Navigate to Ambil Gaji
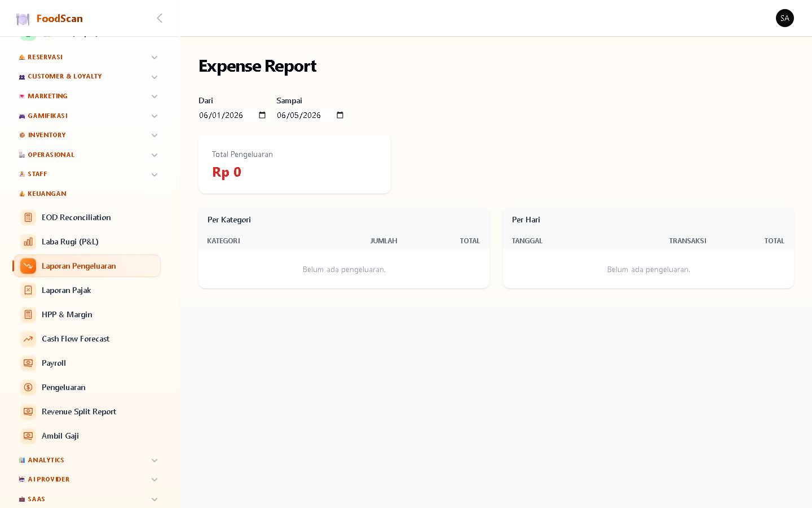The height and width of the screenshot is (508, 812). [87, 436]
